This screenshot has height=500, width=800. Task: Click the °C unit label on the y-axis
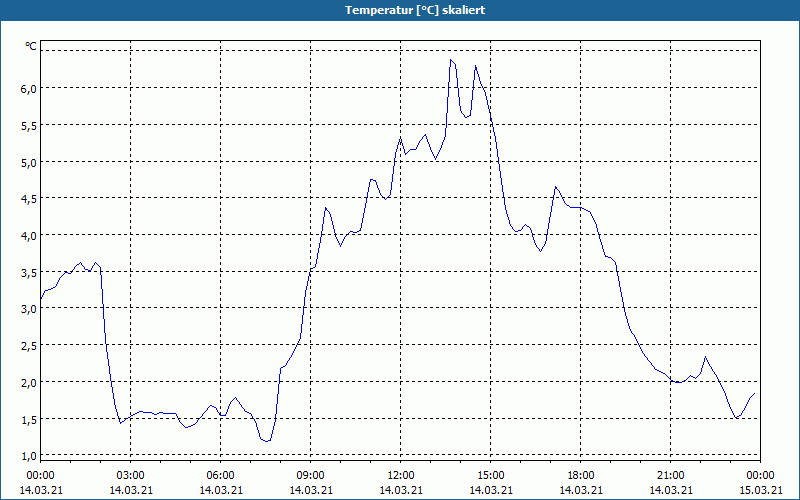point(31,46)
